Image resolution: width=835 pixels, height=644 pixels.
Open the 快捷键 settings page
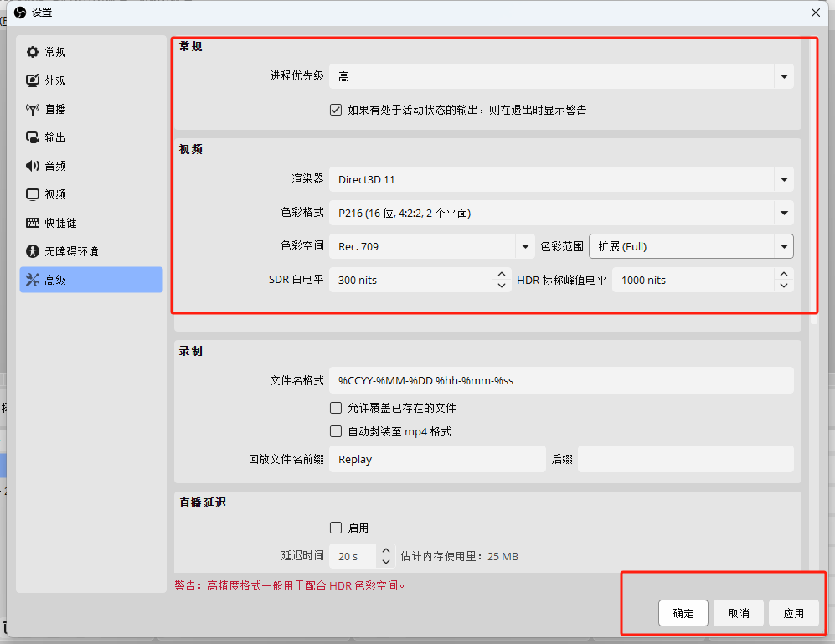60,223
